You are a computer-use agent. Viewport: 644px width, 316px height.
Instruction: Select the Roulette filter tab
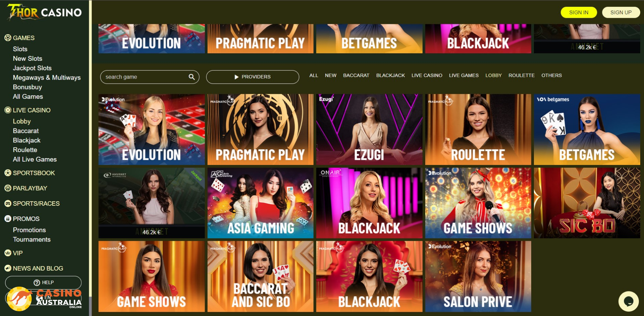pos(521,75)
